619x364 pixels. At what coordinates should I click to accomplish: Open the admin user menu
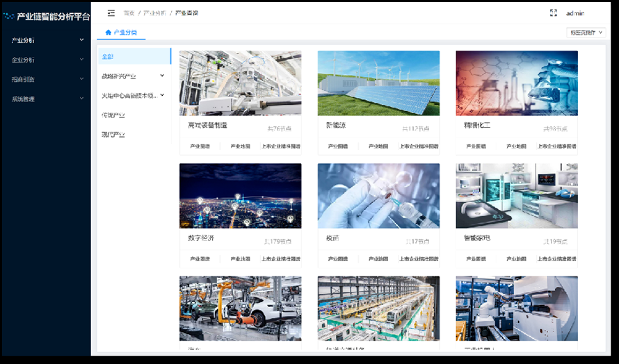(574, 13)
